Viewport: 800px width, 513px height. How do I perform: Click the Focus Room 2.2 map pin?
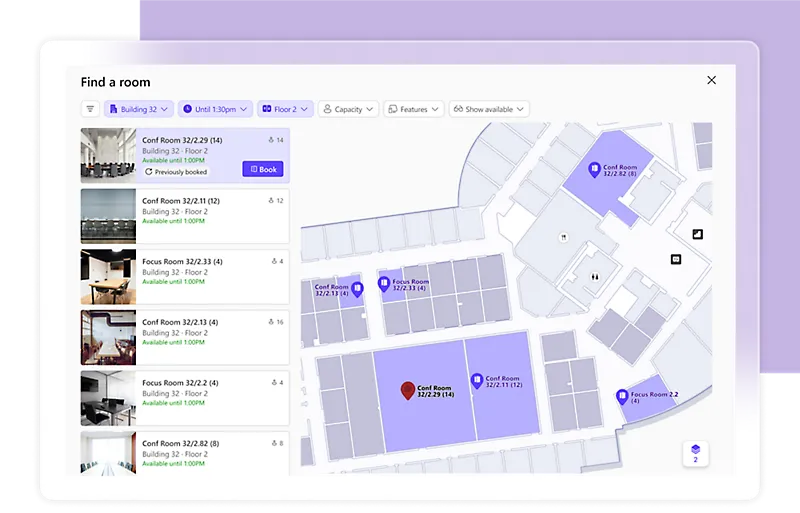tap(622, 396)
